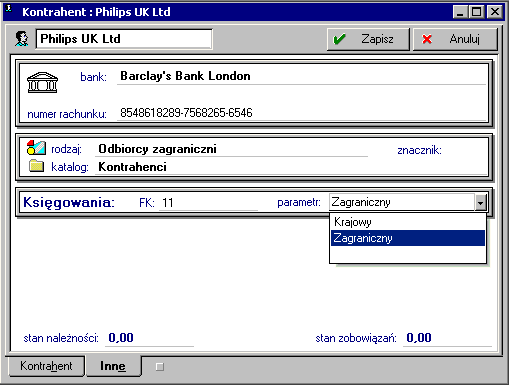Close the Kontrahent window
509x385 pixels.
point(495,12)
